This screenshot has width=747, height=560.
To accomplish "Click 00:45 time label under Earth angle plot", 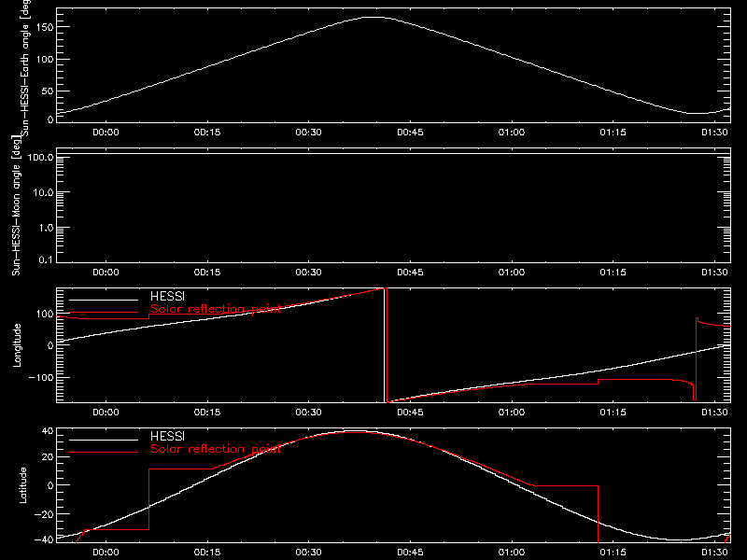I will 410,133.
